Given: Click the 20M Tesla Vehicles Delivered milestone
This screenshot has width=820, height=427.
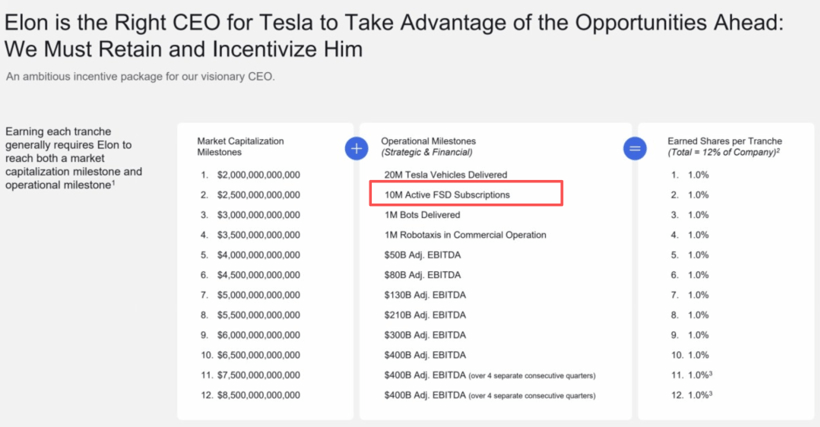Looking at the screenshot, I should click(445, 175).
